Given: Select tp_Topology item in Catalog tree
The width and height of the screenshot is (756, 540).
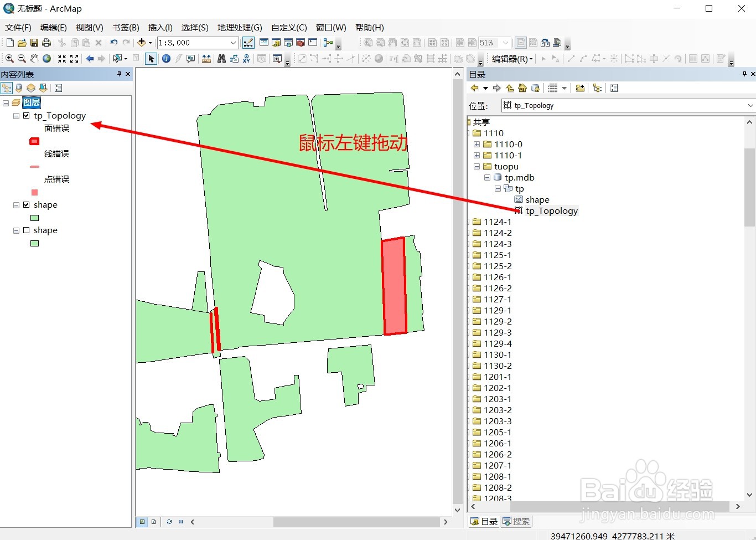Looking at the screenshot, I should click(551, 210).
